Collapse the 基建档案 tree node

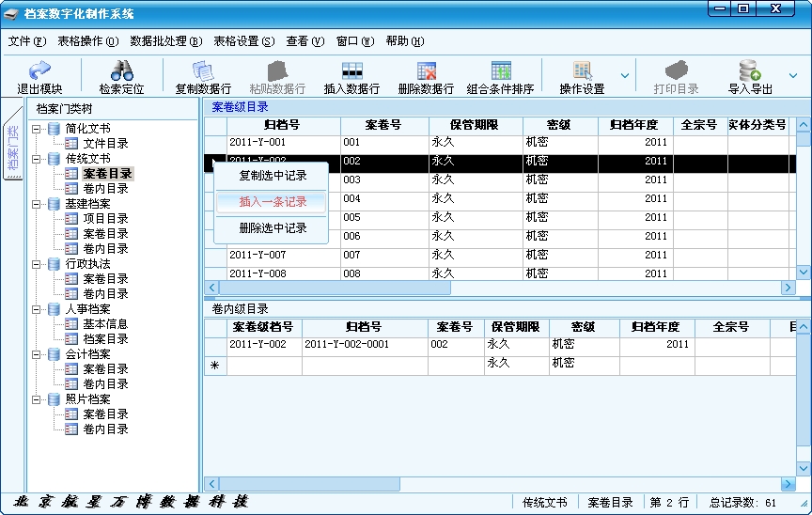pos(38,204)
